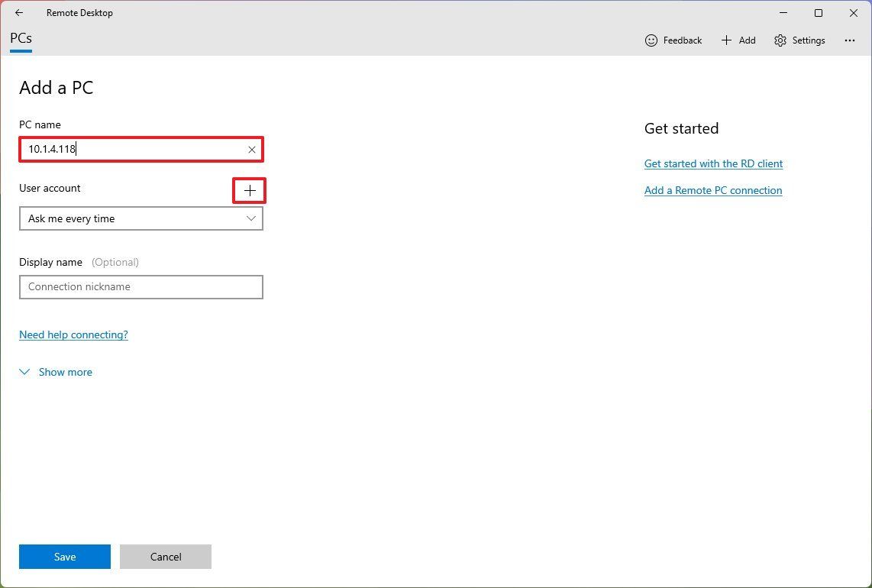Save the new PC connection
872x588 pixels.
click(x=64, y=557)
